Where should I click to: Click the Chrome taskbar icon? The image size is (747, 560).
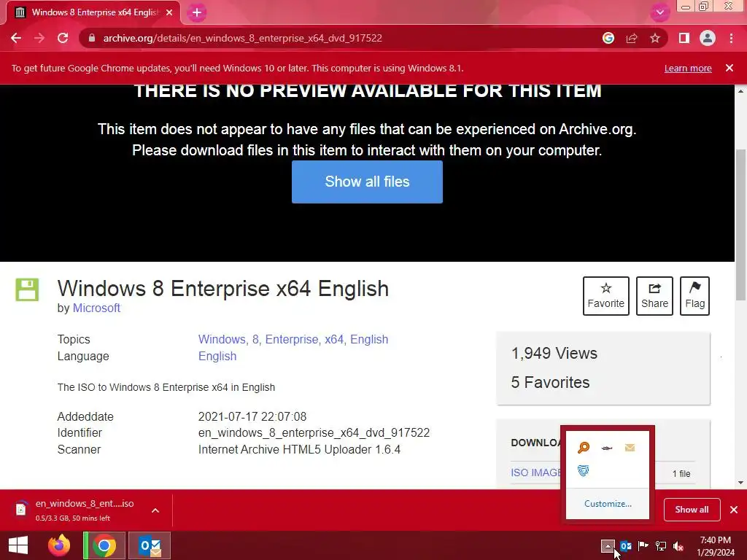click(104, 545)
